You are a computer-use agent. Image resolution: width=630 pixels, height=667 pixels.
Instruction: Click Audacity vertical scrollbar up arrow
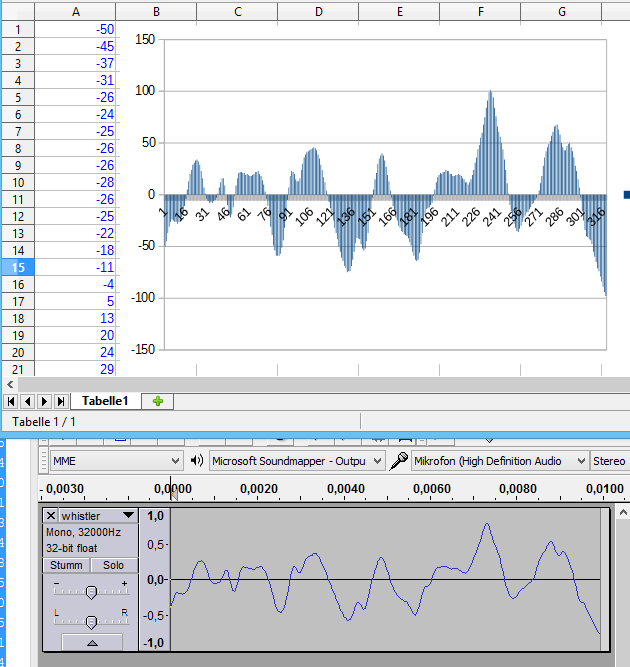(623, 513)
